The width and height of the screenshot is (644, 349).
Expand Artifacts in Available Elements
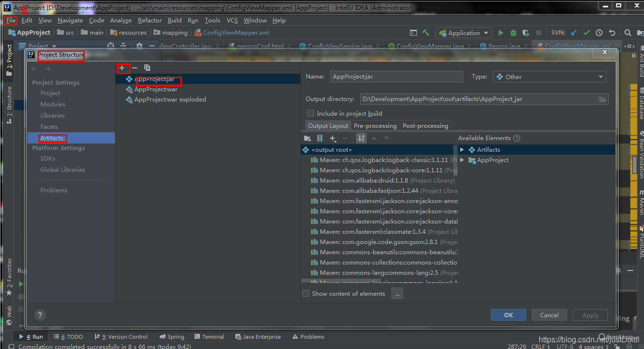point(462,150)
